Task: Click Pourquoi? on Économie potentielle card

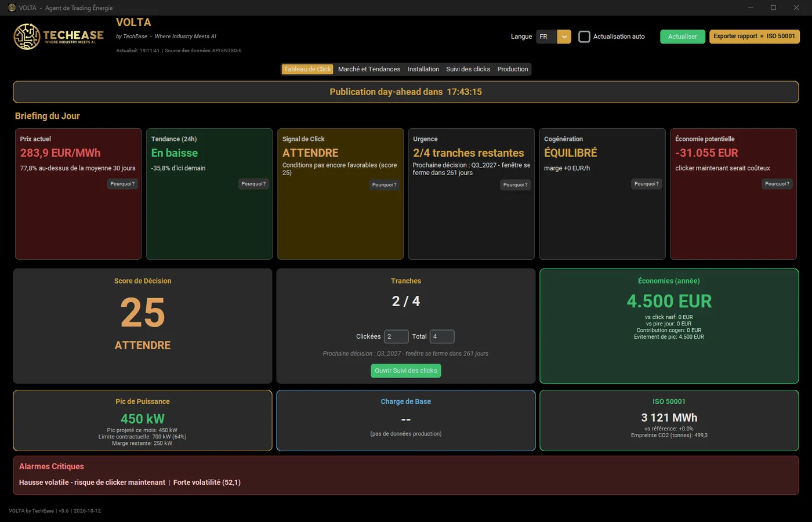Action: pyautogui.click(x=777, y=184)
